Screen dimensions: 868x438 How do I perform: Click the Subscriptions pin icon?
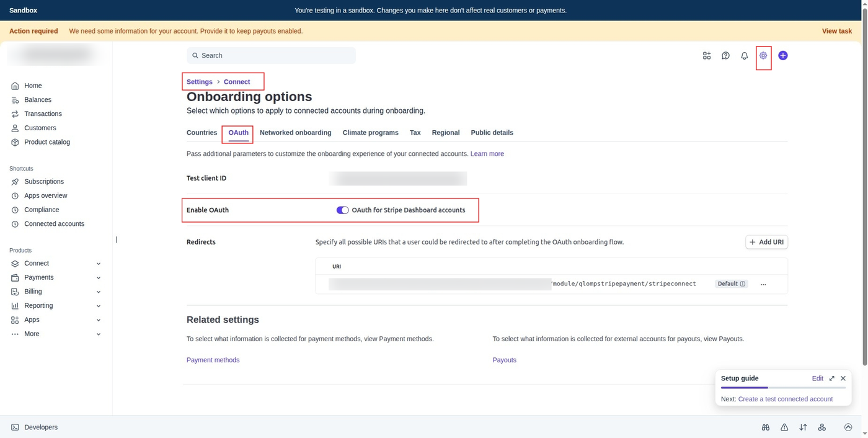(x=15, y=182)
